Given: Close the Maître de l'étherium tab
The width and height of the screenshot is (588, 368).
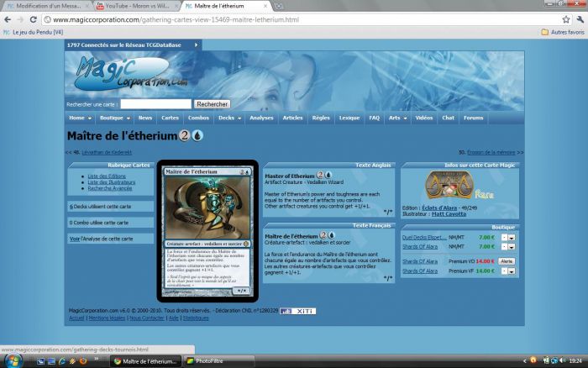Looking at the screenshot, I should [265, 6].
